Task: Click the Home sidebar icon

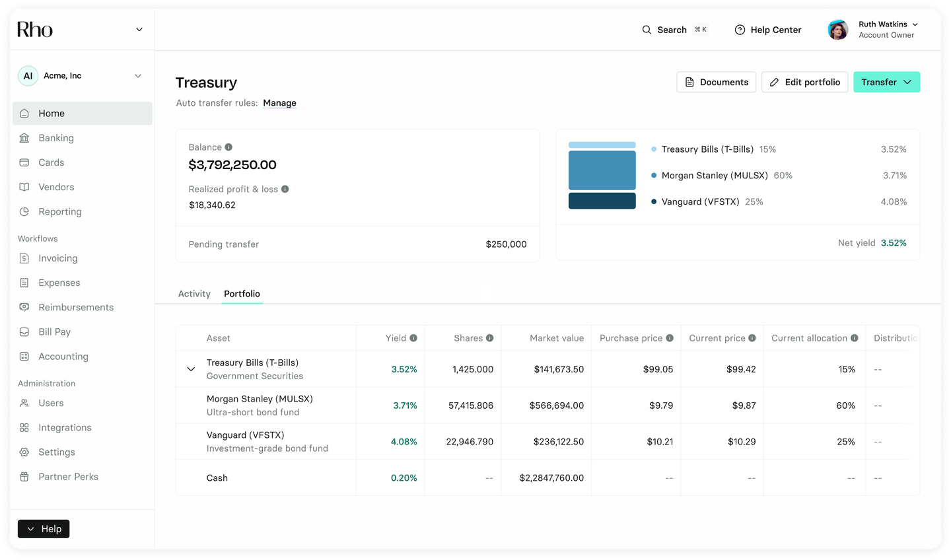Action: [24, 114]
